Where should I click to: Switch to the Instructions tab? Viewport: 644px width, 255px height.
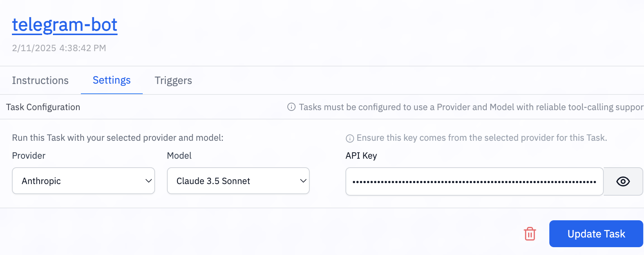40,81
